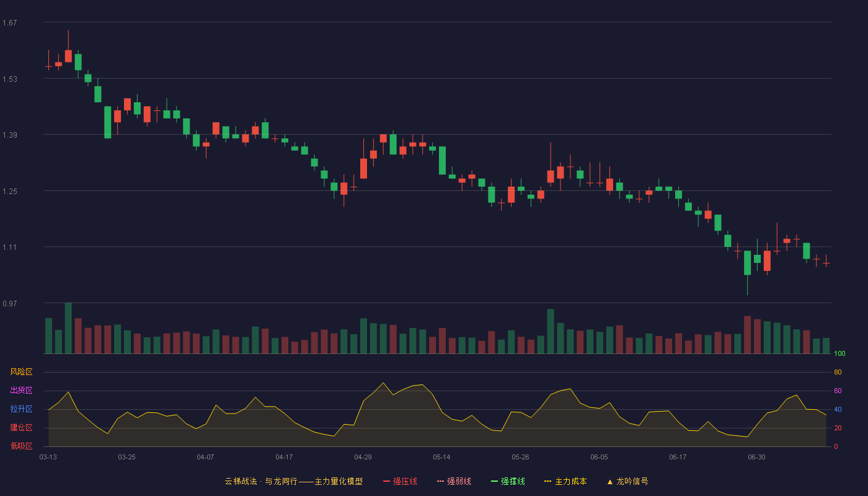Viewport: 868px width, 496px height.
Task: Click the 建仓区 zone label
Action: 21,428
